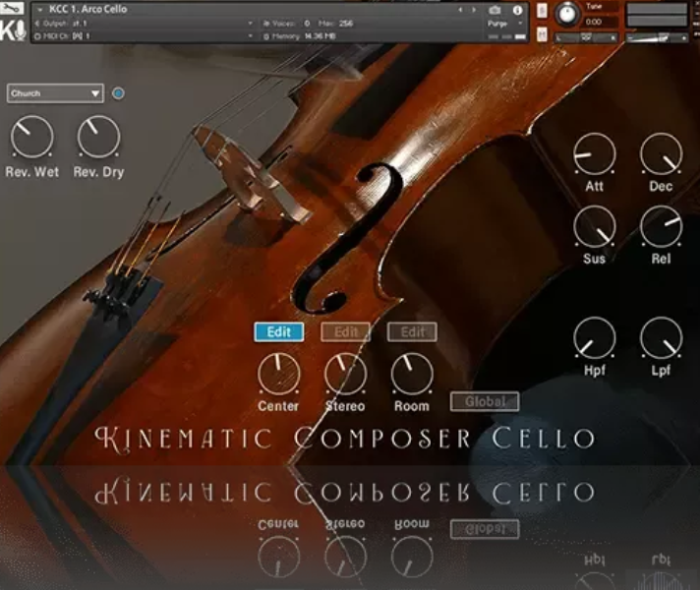
Task: Adjust the Center mic knob
Action: [279, 374]
